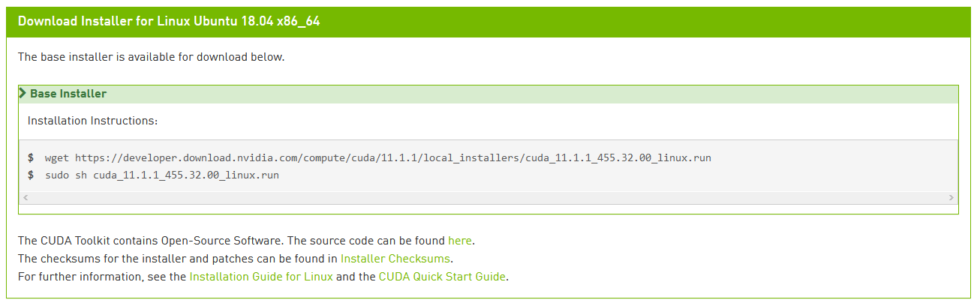
Task: Click the word 'wget' in first command
Action: 57,158
